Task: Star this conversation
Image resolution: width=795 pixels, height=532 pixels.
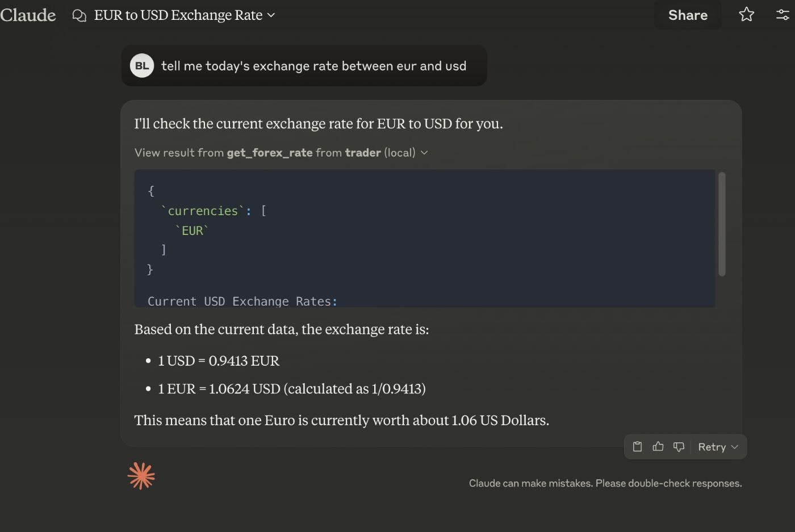Action: pyautogui.click(x=746, y=15)
